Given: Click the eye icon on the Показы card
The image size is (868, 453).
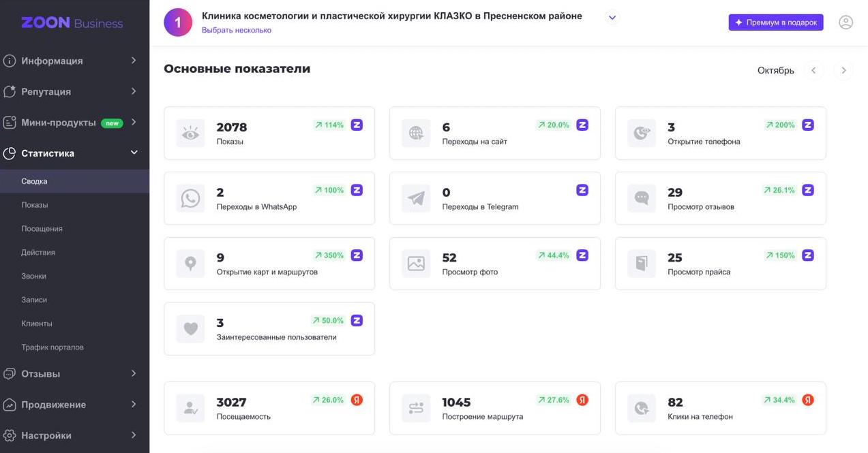Looking at the screenshot, I should click(x=190, y=131).
